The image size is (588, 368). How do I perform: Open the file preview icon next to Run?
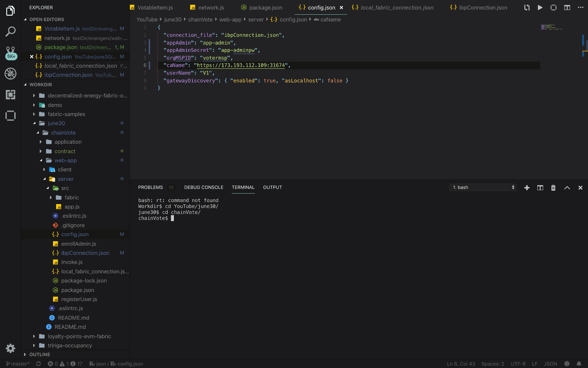(554, 7)
